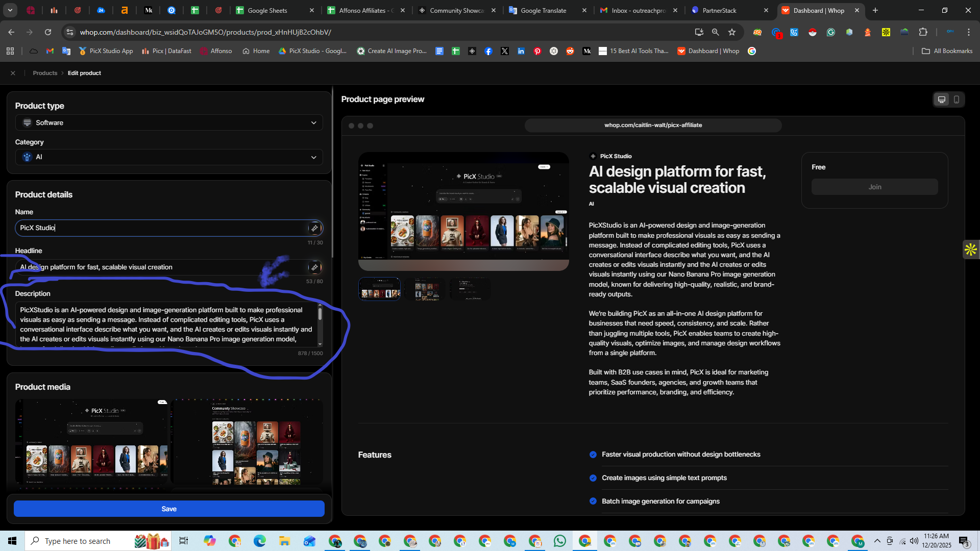The width and height of the screenshot is (980, 551).
Task: Open the Product type dropdown showing Software
Action: coord(169,122)
